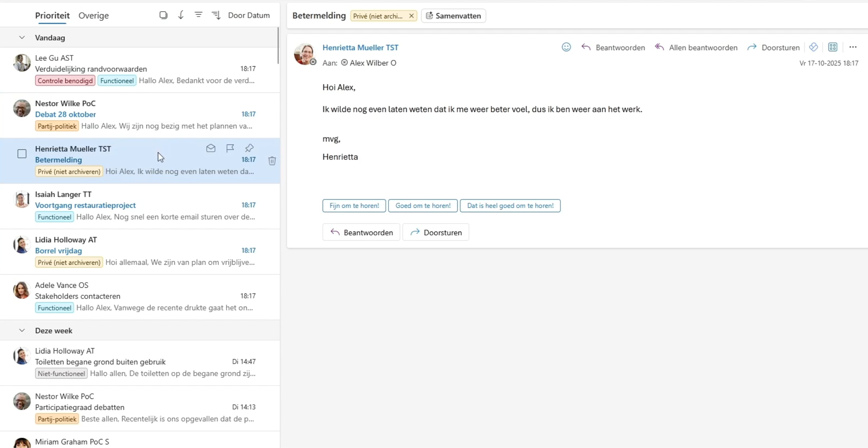Click Allen beantwoorden
The image size is (868, 448).
(x=696, y=47)
